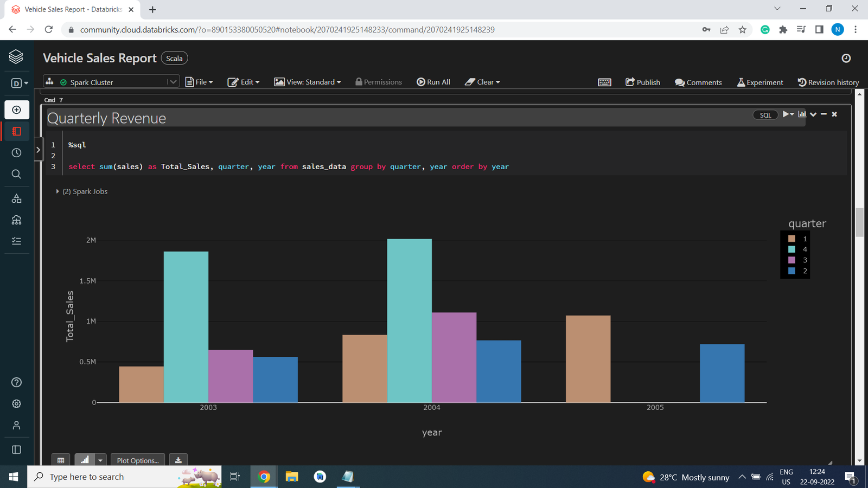
Task: Select the table view icon below the chart
Action: tap(61, 459)
